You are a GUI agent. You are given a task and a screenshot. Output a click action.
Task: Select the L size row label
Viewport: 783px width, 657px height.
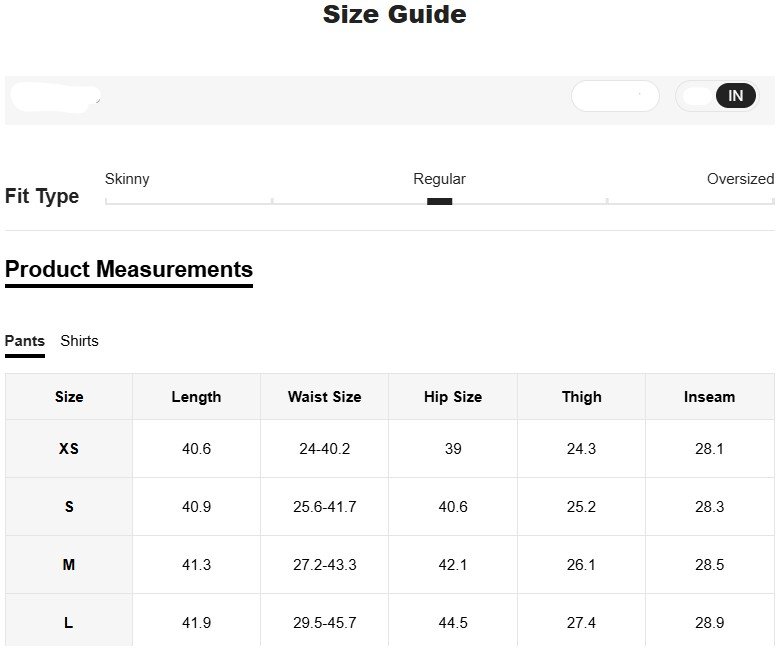69,623
